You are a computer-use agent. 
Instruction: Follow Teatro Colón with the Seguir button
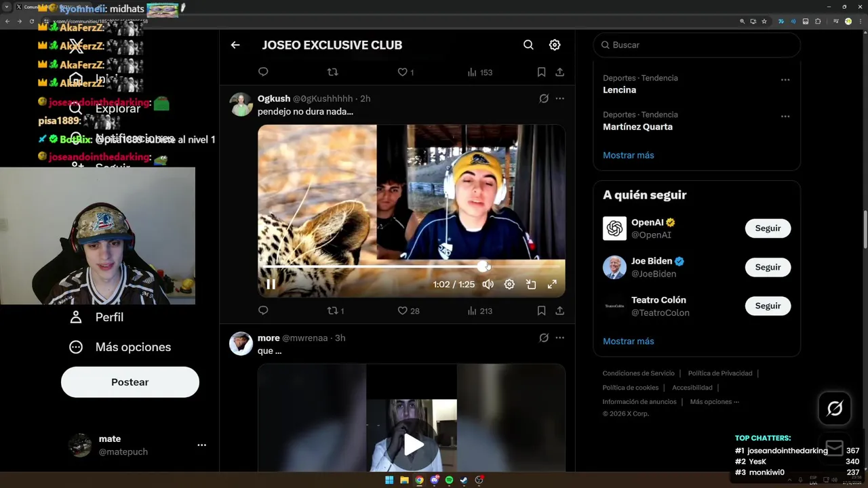click(768, 306)
